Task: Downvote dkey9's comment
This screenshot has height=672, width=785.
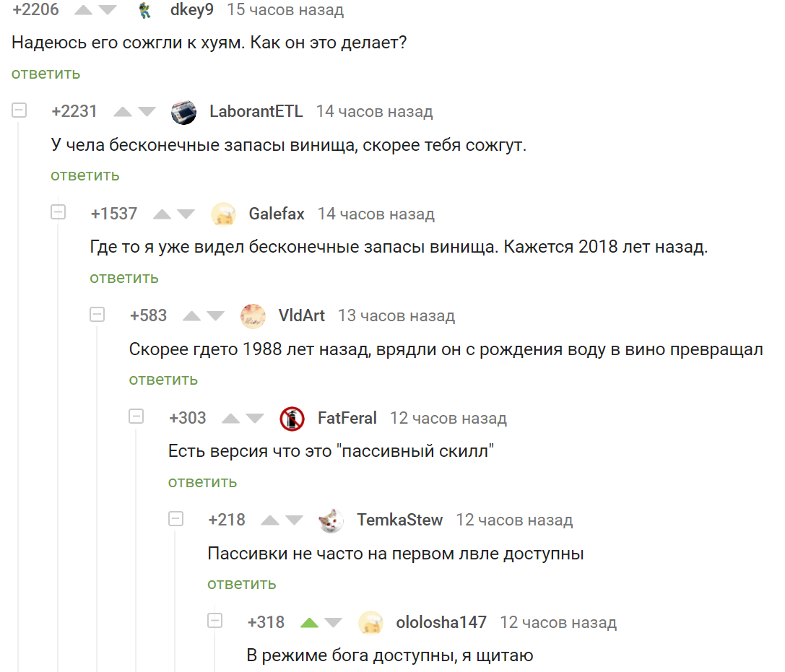Action: 107,9
